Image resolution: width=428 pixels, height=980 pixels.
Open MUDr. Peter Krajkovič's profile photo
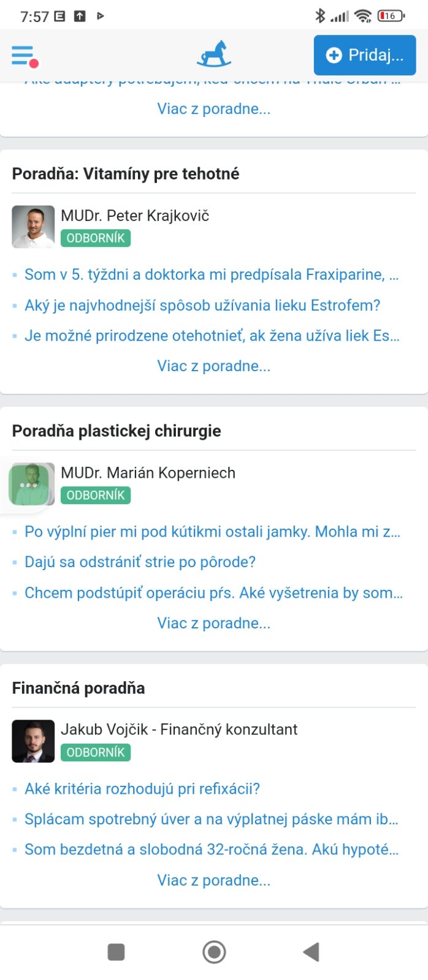(x=33, y=227)
